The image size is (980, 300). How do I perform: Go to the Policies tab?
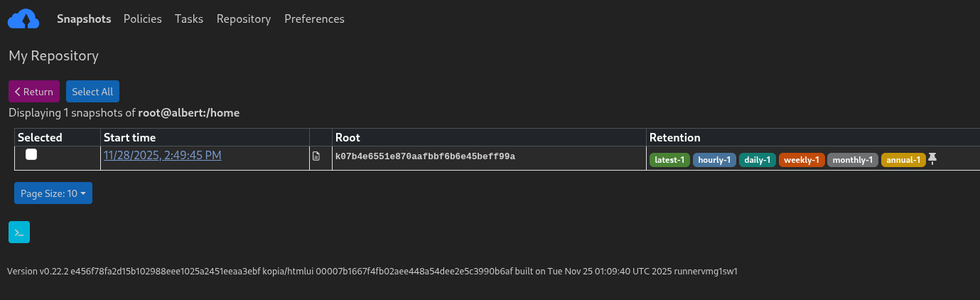tap(143, 19)
